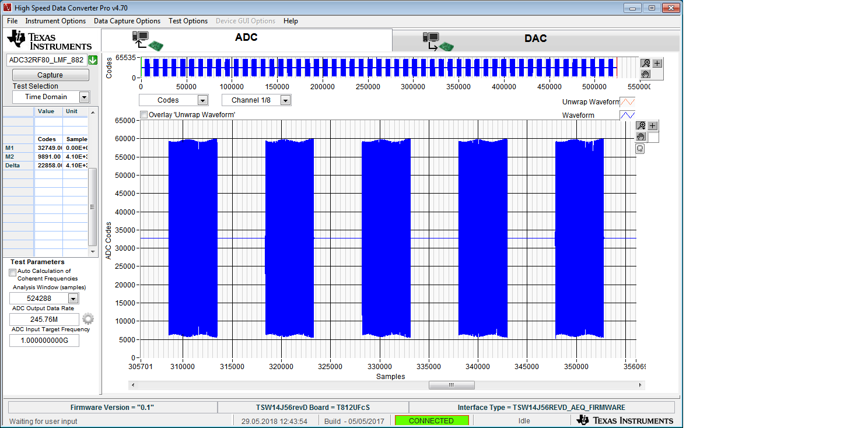Click the Capture button

[50, 75]
